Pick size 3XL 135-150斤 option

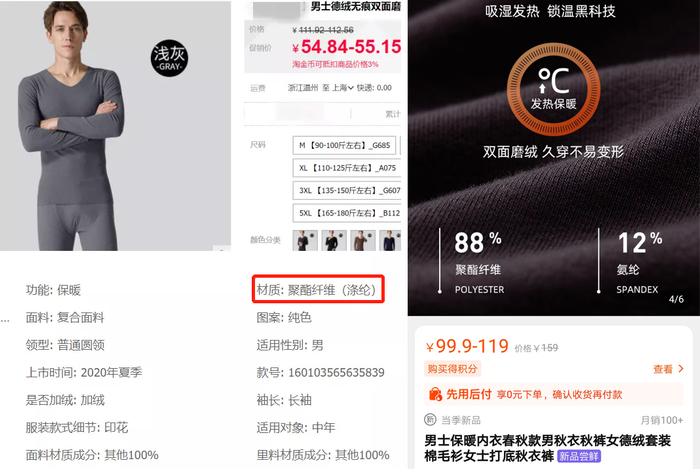(347, 191)
